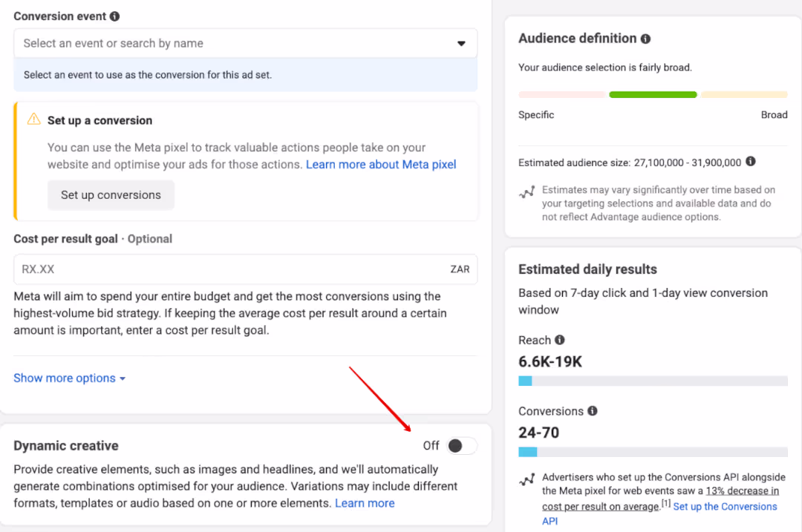This screenshot has width=802, height=532.
Task: Click the info icon beside Conversion event
Action: coord(114,16)
